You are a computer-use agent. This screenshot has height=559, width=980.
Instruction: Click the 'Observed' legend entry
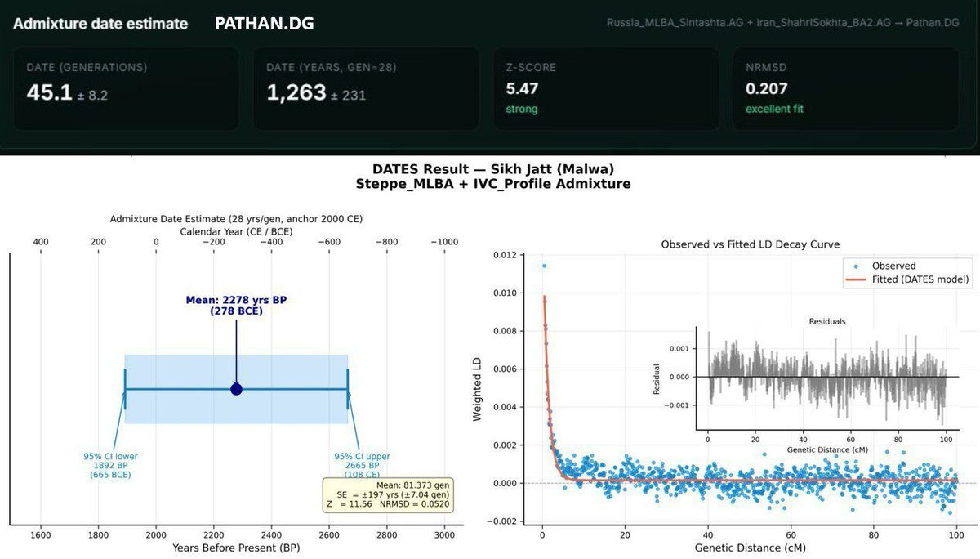[894, 266]
